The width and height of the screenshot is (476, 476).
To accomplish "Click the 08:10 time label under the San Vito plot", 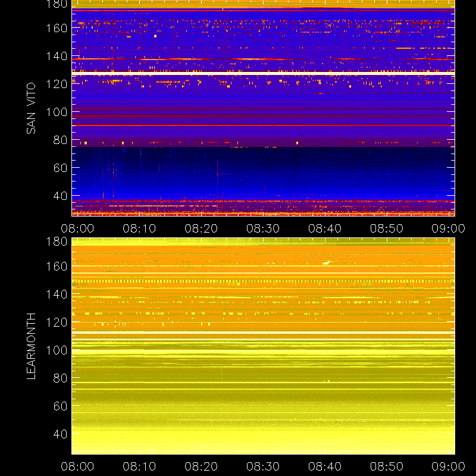I will [x=139, y=228].
